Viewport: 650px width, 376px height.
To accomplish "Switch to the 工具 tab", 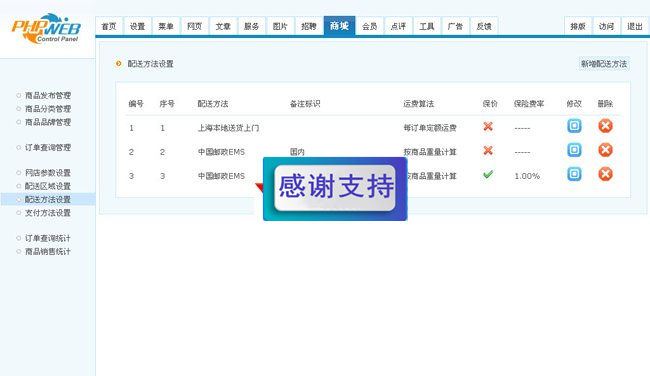I will click(x=427, y=26).
